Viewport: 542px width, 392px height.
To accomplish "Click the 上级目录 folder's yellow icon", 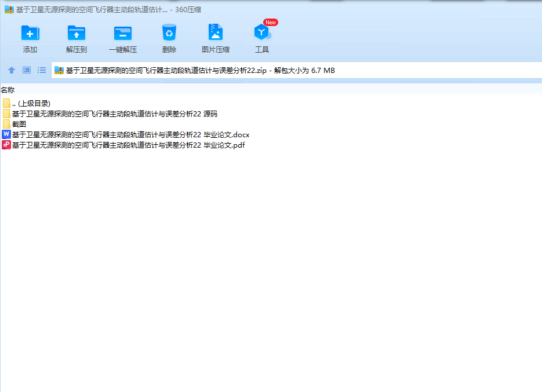I will tap(6, 103).
